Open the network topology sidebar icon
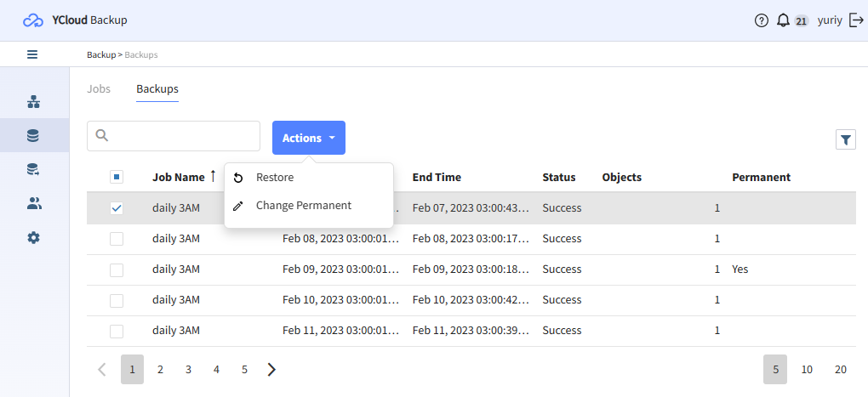The width and height of the screenshot is (868, 397). (x=33, y=102)
